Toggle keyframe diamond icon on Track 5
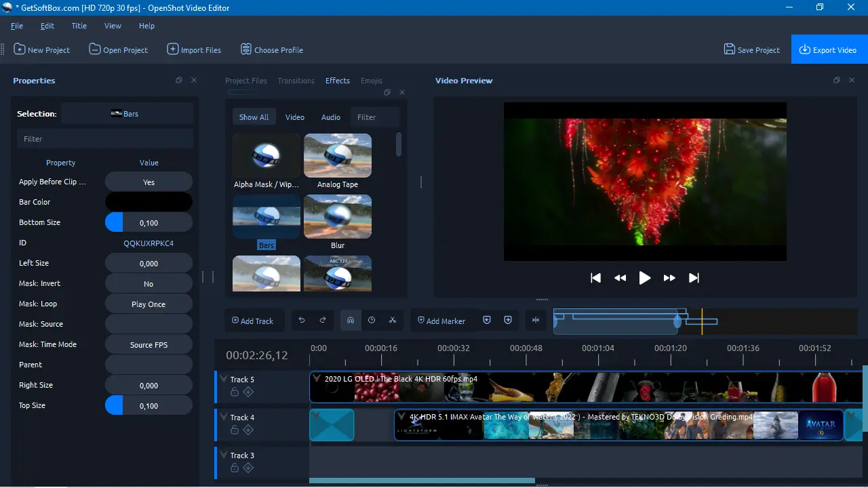This screenshot has width=868, height=488. click(248, 392)
